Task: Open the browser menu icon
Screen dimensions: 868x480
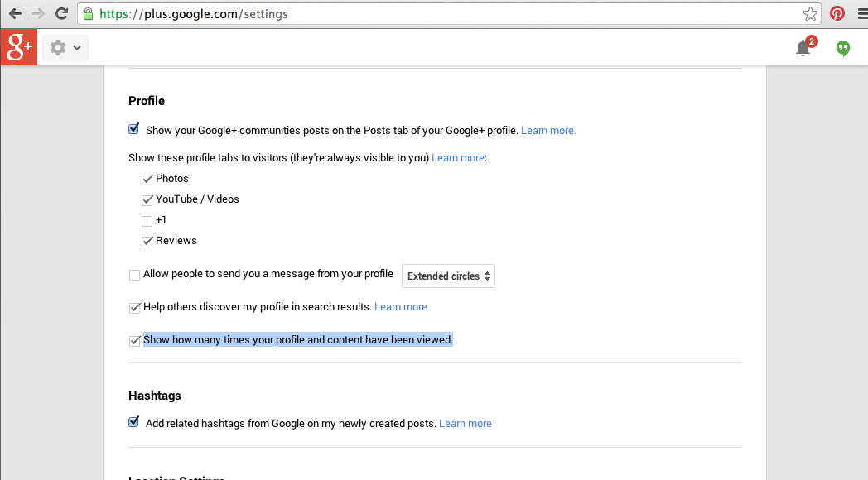Action: [x=859, y=13]
